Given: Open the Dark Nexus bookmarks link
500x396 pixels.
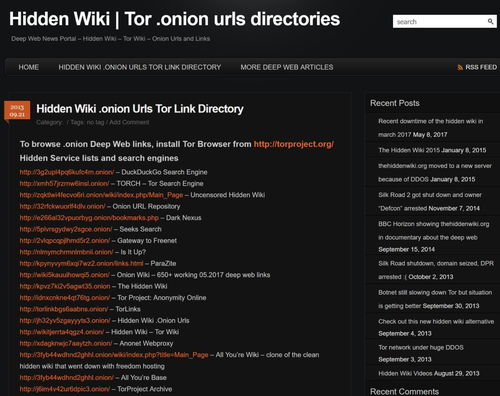Looking at the screenshot, I should [89, 218].
